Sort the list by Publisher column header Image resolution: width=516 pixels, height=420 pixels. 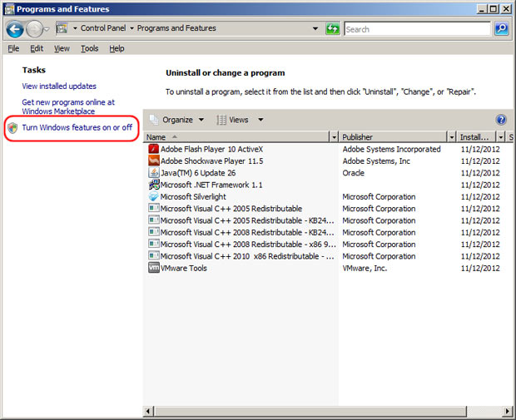coord(393,137)
